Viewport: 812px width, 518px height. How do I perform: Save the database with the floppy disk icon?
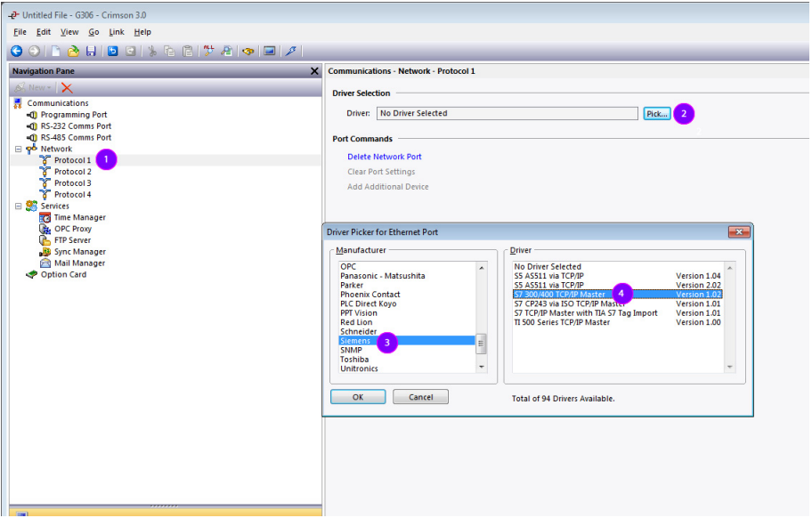[x=91, y=51]
